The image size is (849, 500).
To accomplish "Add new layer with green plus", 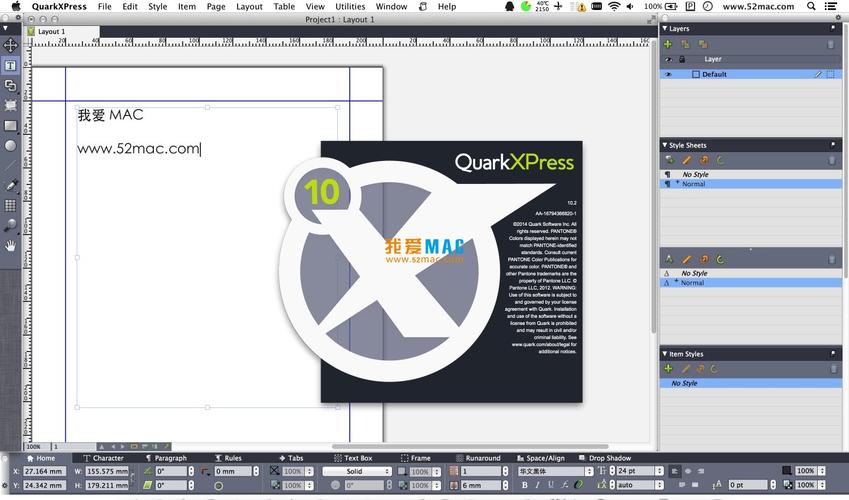I will [x=668, y=44].
